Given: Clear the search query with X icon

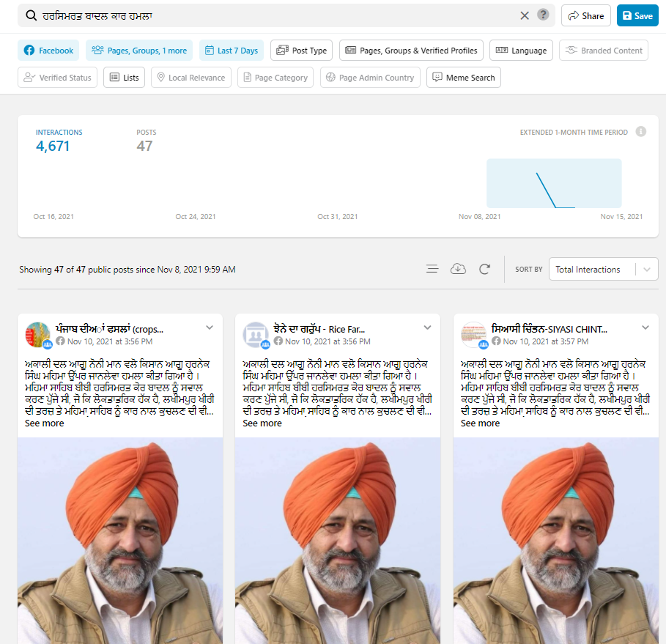Looking at the screenshot, I should (525, 15).
